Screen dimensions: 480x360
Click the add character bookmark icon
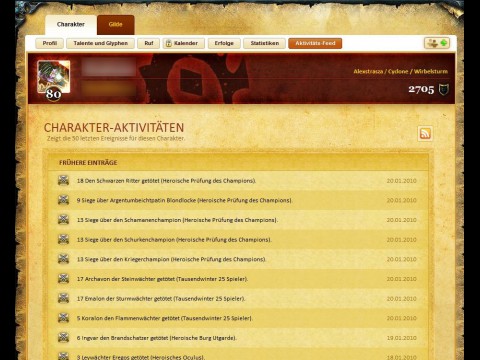(x=437, y=43)
